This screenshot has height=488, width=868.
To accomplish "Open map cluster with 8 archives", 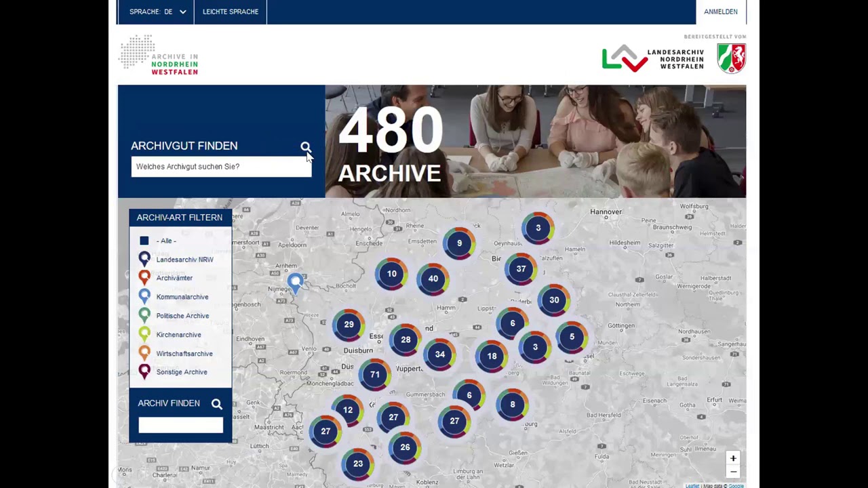I will click(512, 405).
